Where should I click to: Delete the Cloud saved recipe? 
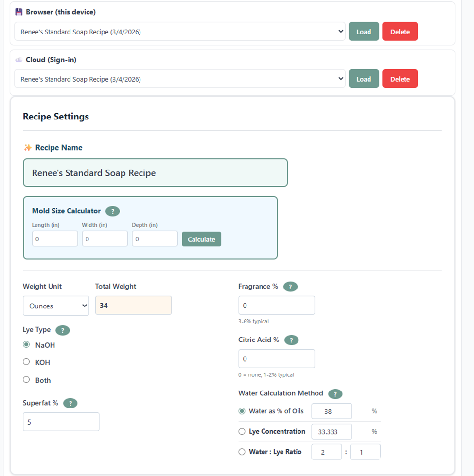pos(400,78)
